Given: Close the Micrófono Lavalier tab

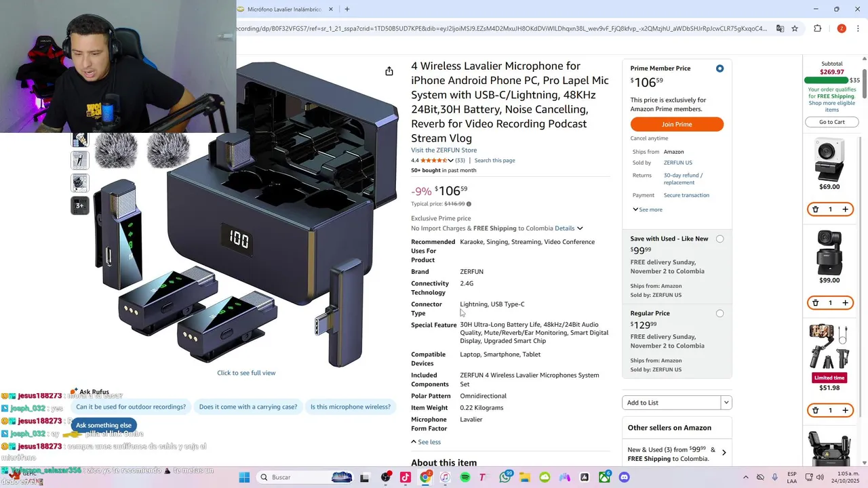Looking at the screenshot, I should [331, 9].
